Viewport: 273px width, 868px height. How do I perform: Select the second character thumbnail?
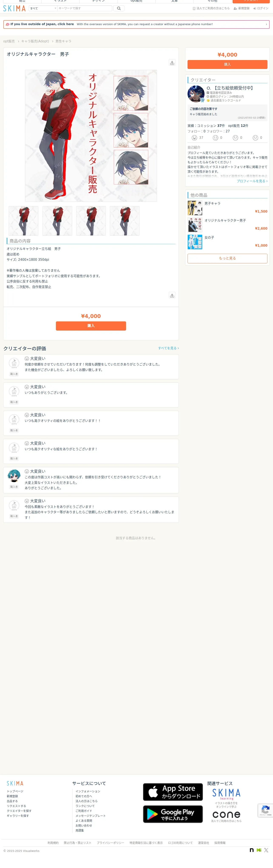pyautogui.click(x=57, y=221)
